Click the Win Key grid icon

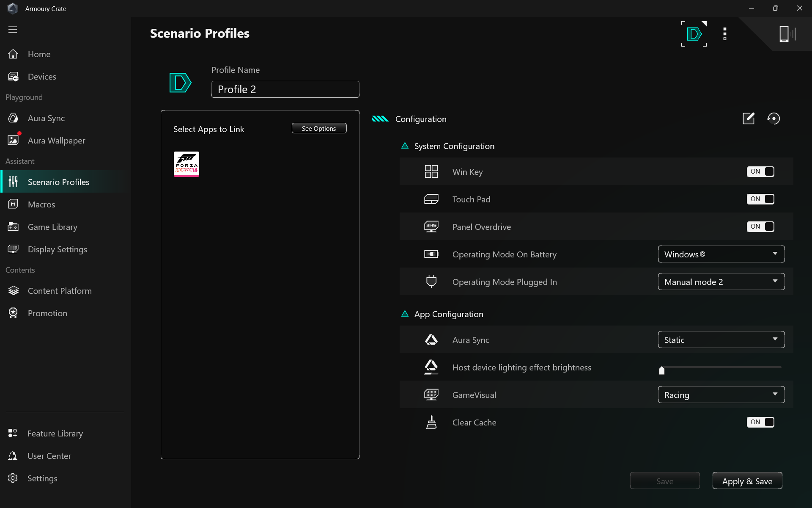click(x=431, y=171)
